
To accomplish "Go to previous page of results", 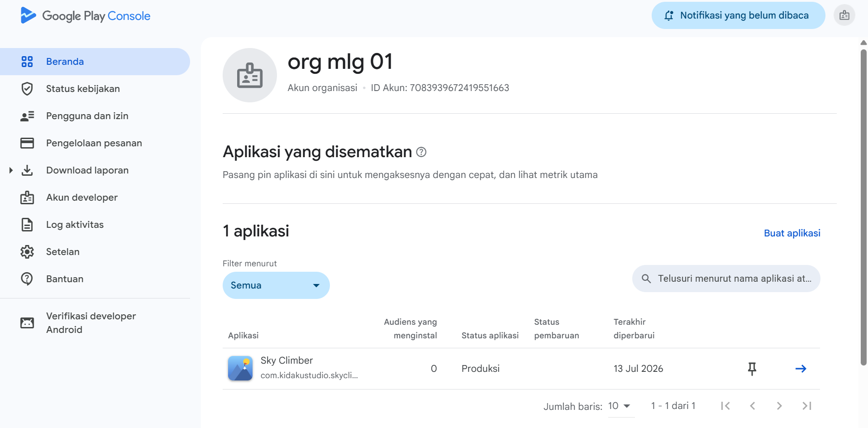I will 753,406.
